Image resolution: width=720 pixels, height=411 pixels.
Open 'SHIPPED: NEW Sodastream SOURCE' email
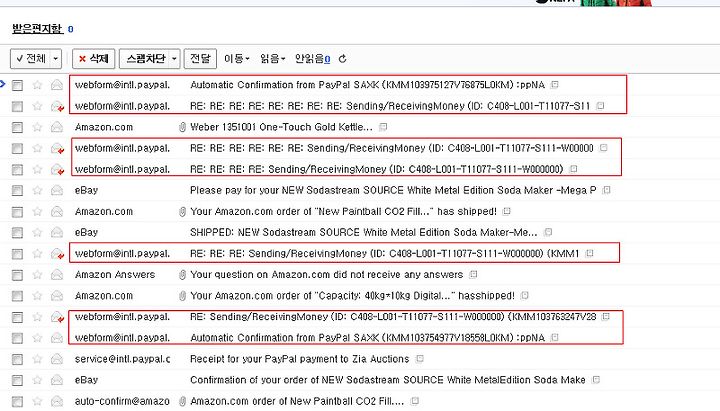(363, 232)
